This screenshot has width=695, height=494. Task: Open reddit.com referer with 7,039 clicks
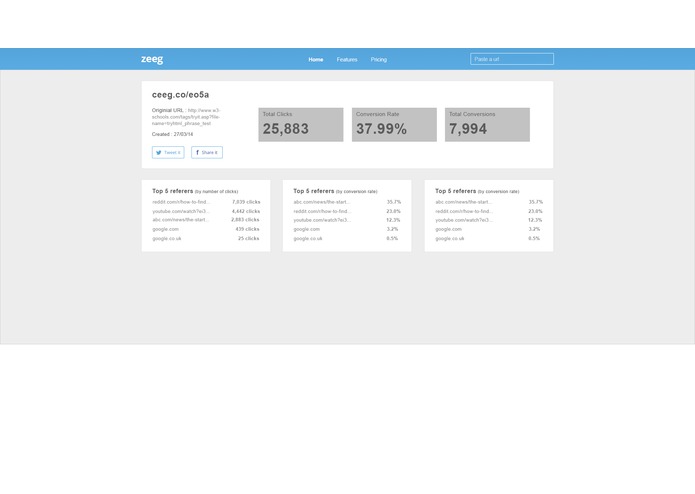pyautogui.click(x=180, y=202)
